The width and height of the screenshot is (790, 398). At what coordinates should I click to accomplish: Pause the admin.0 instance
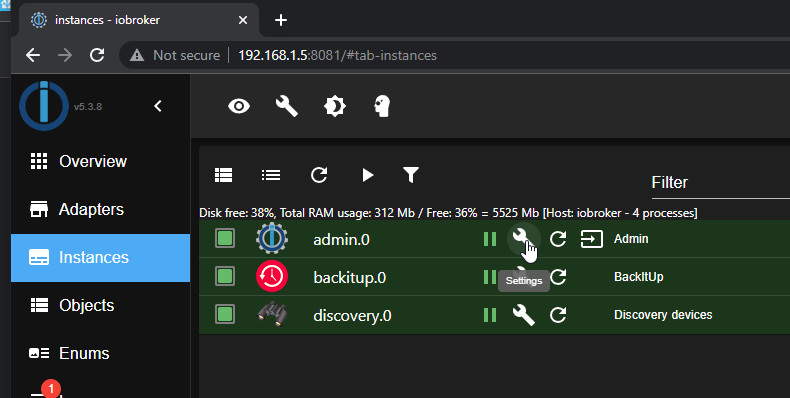tap(490, 239)
